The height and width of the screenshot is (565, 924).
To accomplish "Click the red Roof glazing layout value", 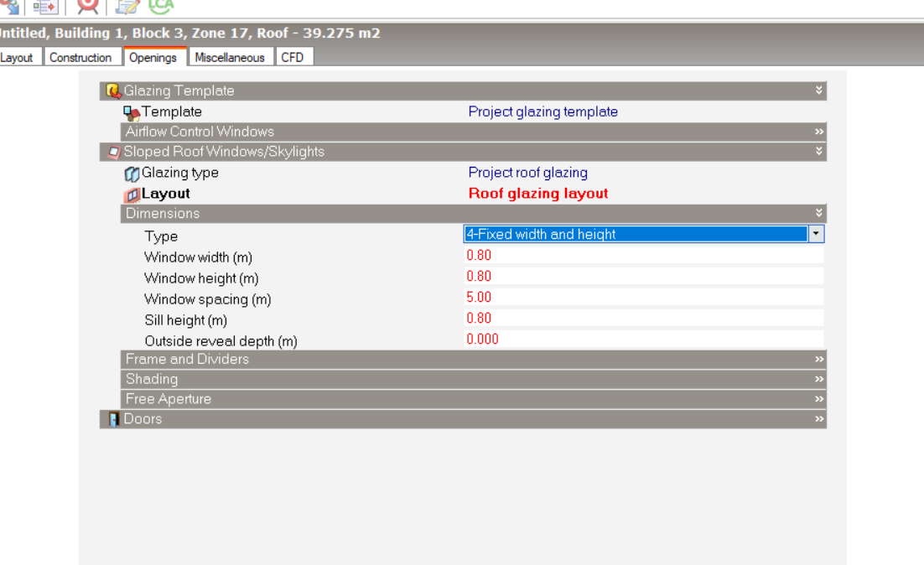I will pyautogui.click(x=538, y=194).
